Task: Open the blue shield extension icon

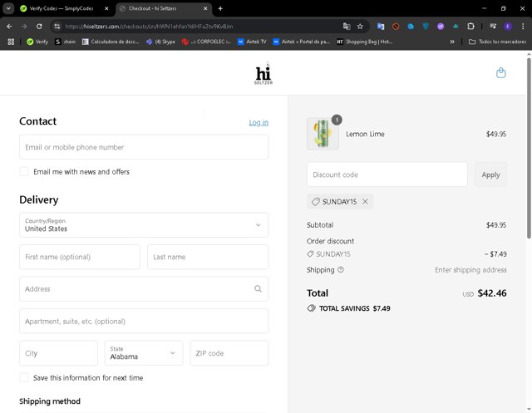Action: tap(426, 27)
